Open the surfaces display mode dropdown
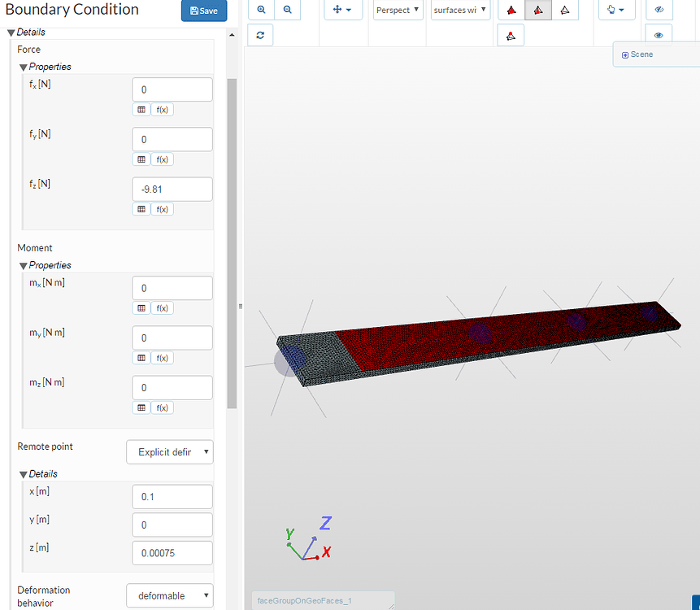This screenshot has width=700, height=610. point(460,10)
